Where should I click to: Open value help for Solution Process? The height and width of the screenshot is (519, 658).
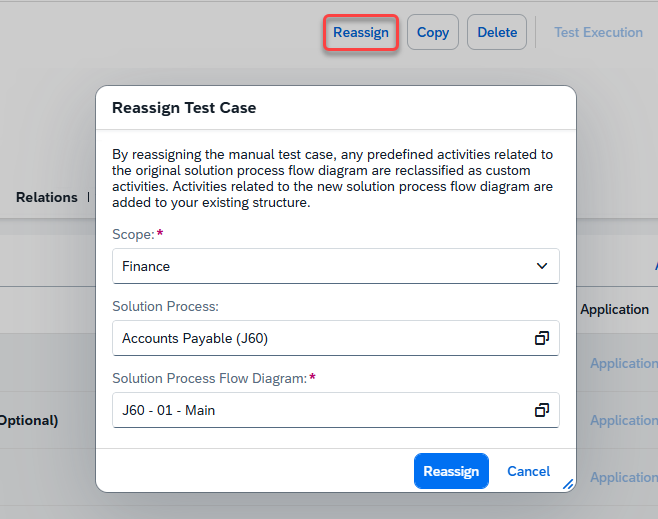tap(541, 338)
